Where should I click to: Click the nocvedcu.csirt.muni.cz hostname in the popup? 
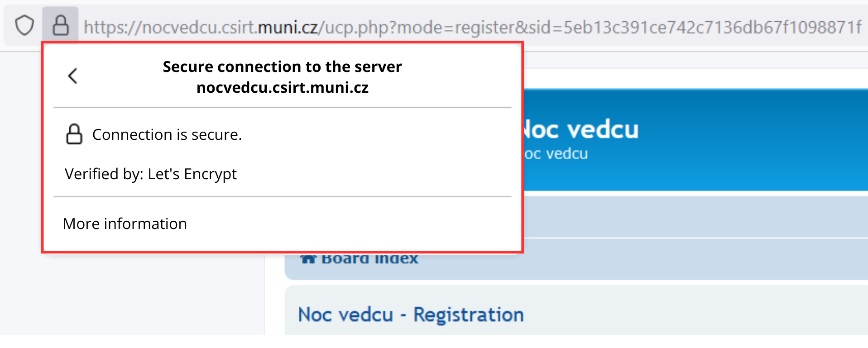click(x=282, y=87)
